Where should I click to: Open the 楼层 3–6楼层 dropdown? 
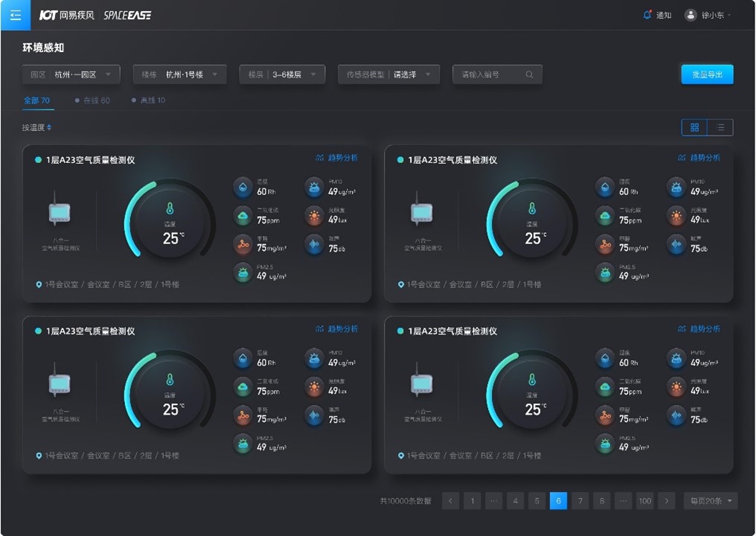[282, 74]
